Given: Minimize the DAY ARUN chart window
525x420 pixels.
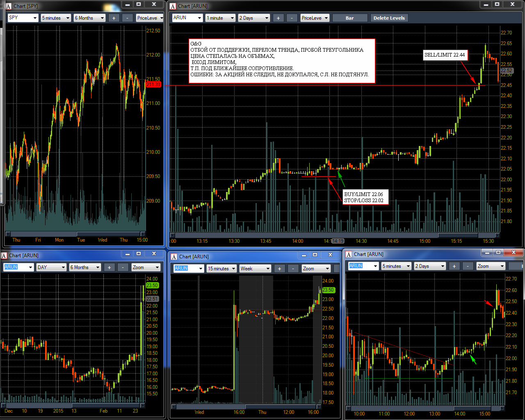Looking at the screenshot, I should (x=128, y=253).
